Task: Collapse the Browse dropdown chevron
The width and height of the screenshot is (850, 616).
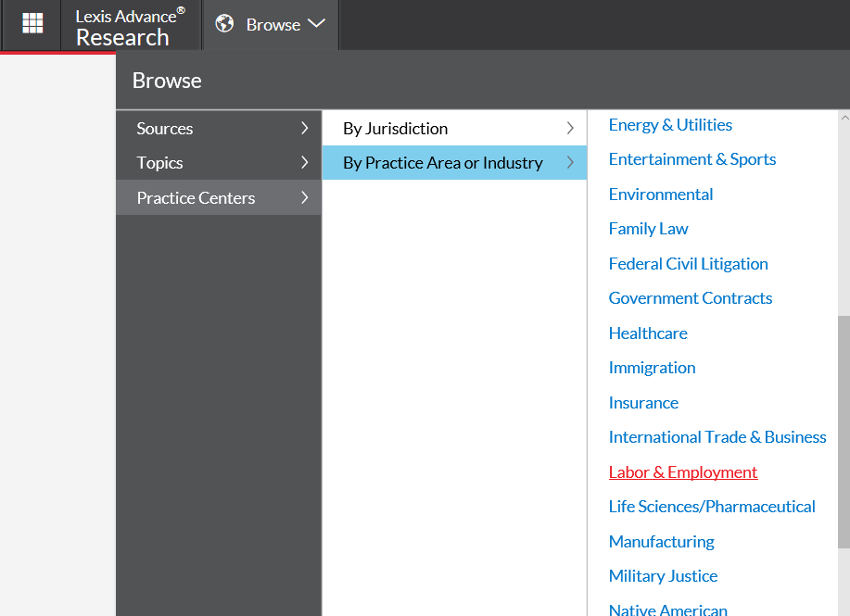Action: click(316, 24)
